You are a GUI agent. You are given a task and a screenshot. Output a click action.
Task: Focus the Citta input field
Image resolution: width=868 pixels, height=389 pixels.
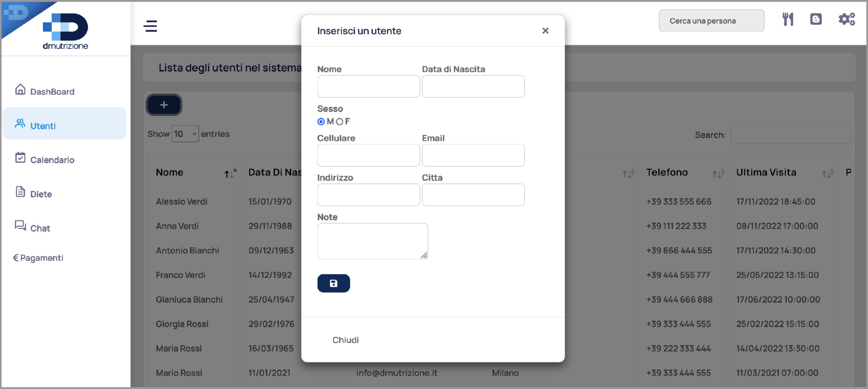click(473, 195)
